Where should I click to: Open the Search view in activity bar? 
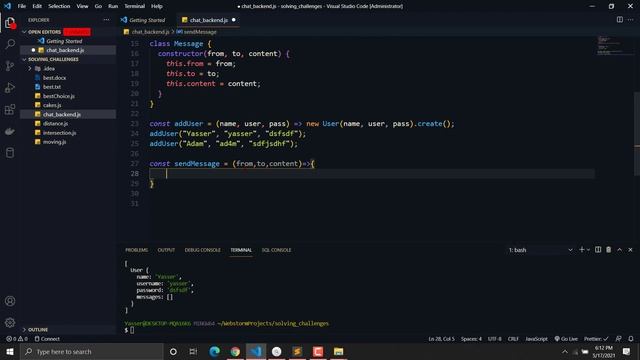[x=10, y=44]
